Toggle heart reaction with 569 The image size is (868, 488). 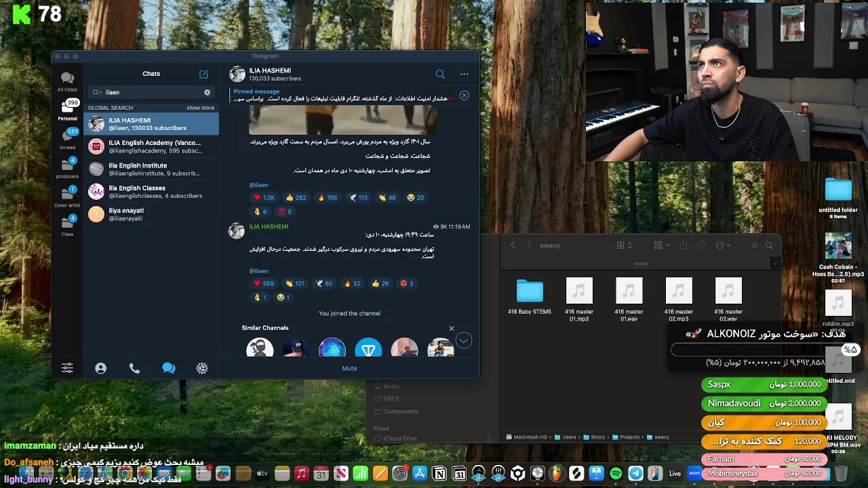click(263, 283)
